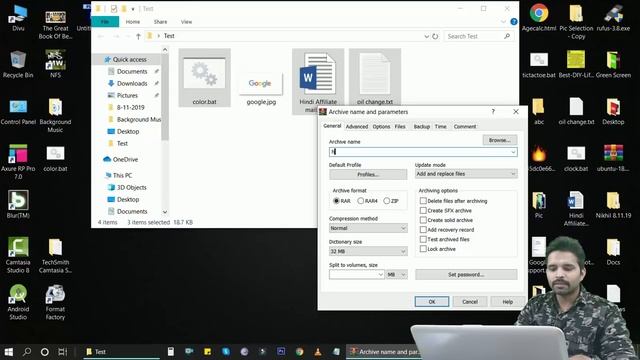The width and height of the screenshot is (640, 360).
Task: Launch Axure RP Pro 7.0 shortcut
Action: tap(18, 162)
